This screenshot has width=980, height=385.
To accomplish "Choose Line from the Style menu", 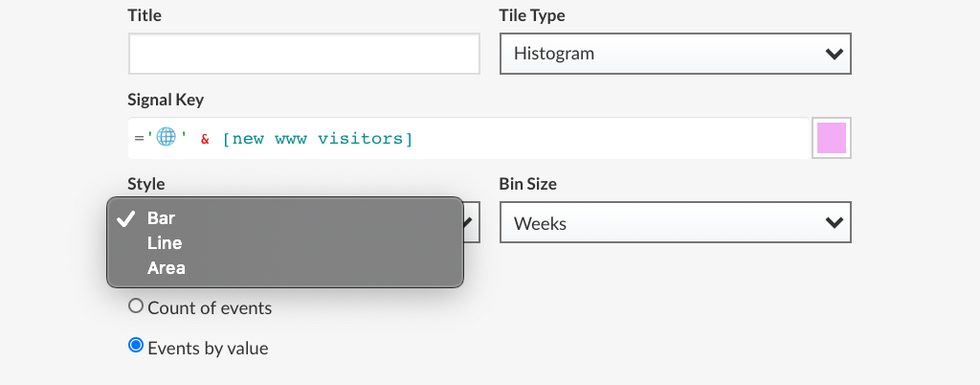I will (x=165, y=243).
